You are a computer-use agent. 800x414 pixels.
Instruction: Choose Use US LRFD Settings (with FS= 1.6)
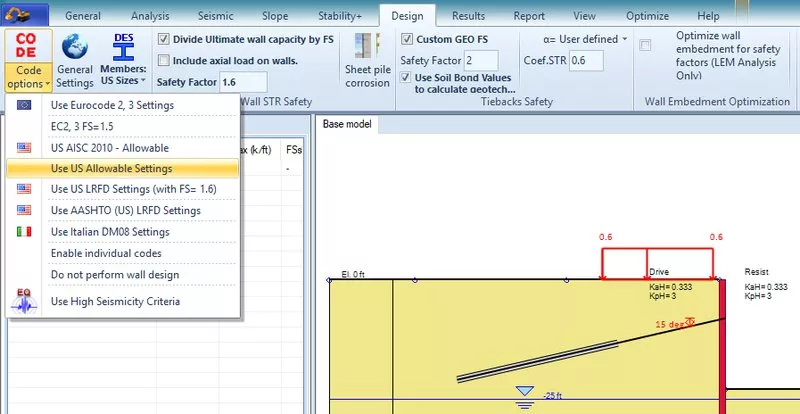[122, 189]
